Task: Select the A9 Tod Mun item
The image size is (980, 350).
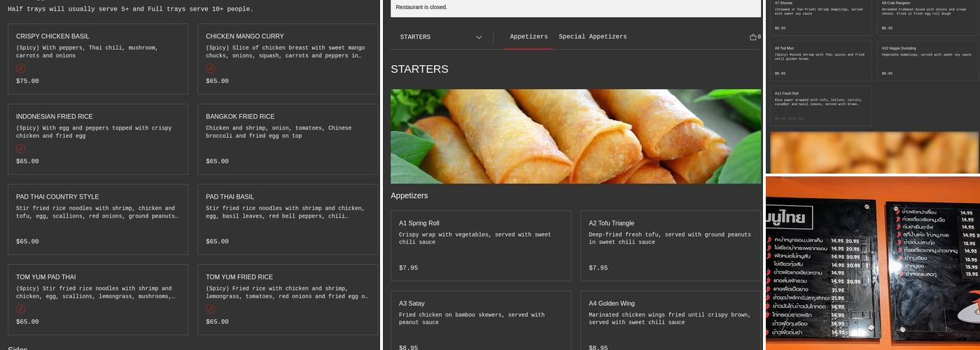Action: pyautogui.click(x=821, y=61)
